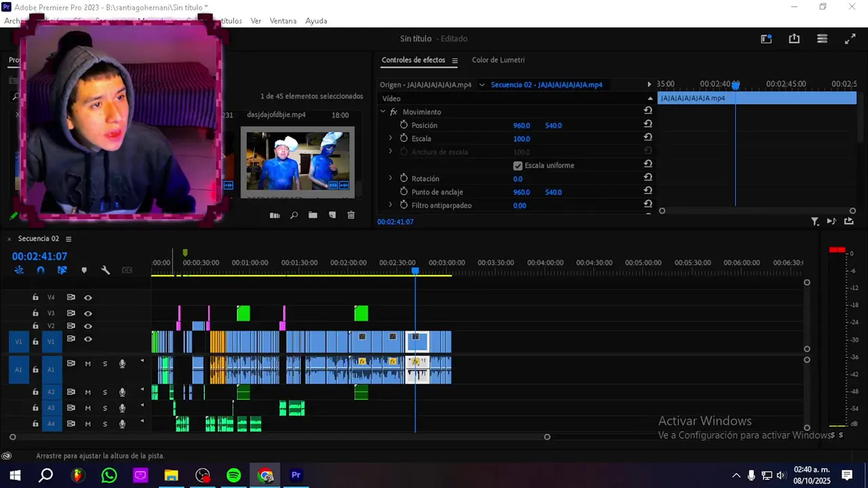The image size is (868, 488).
Task: Reset the Posición parameter
Action: point(648,125)
